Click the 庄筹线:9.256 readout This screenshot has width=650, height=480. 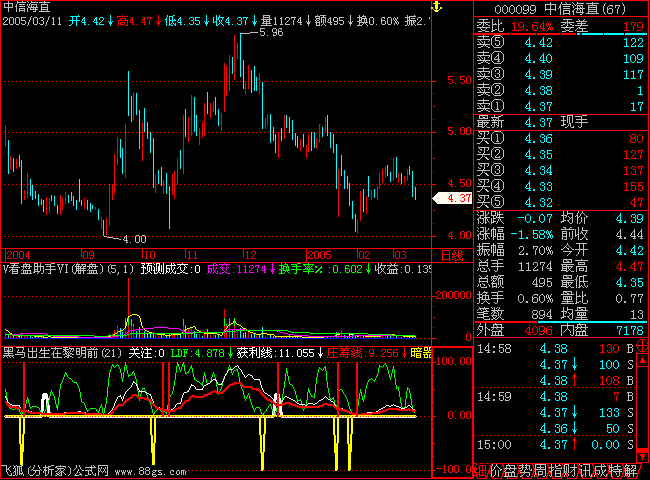click(366, 353)
